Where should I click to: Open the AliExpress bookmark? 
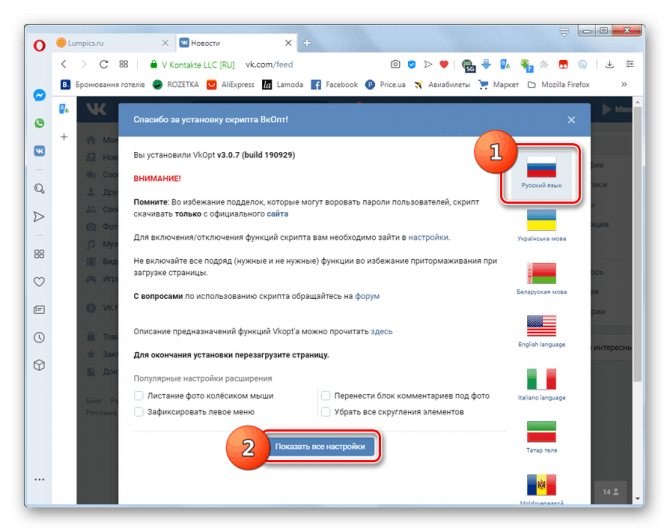(x=230, y=85)
